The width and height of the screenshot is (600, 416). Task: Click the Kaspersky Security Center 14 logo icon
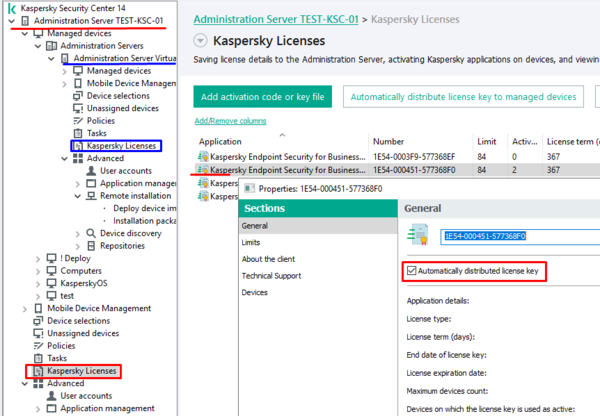pyautogui.click(x=12, y=8)
